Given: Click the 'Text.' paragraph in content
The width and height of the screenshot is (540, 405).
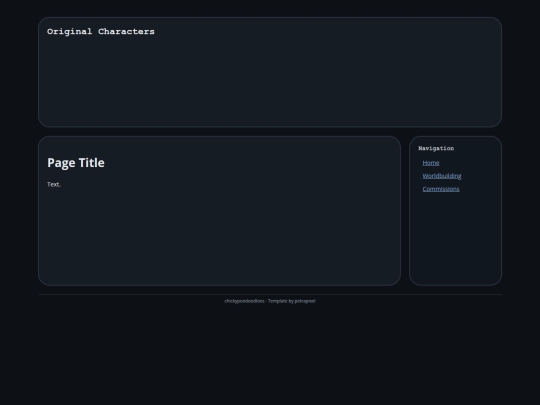Looking at the screenshot, I should (x=54, y=185).
